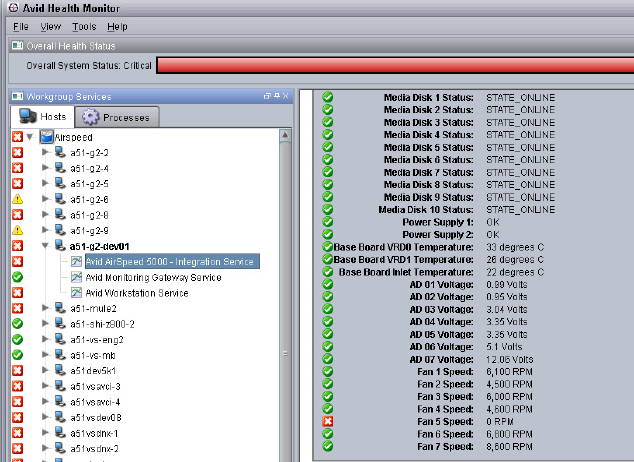Switch to the Processes tab
Image resolution: width=634 pixels, height=462 pixels.
click(x=117, y=117)
